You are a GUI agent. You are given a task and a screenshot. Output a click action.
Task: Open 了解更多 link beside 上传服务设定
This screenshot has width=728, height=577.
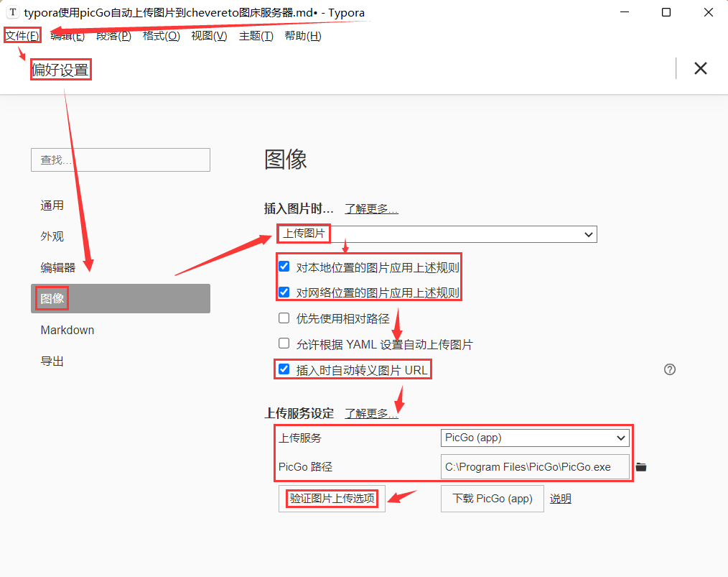pyautogui.click(x=371, y=413)
